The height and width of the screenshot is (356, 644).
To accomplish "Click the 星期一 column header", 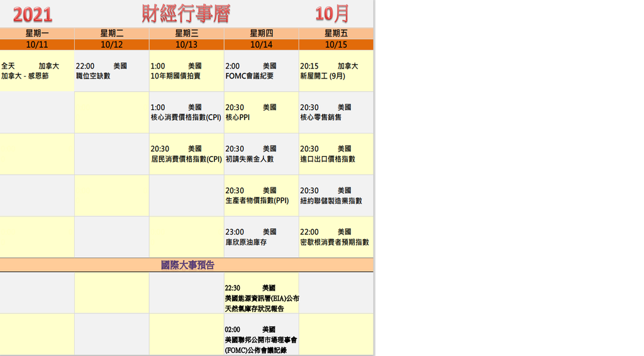I will (37, 33).
